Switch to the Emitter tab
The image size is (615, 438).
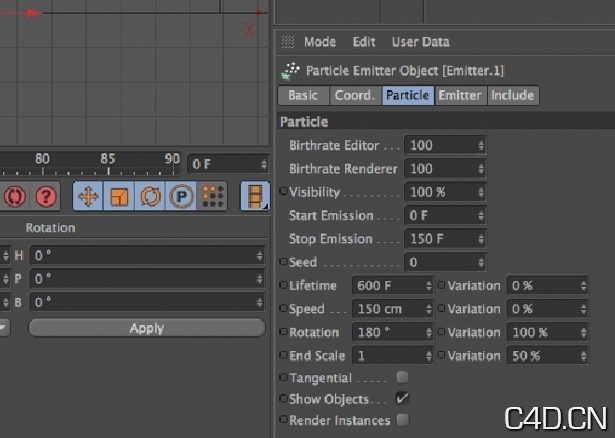coord(460,95)
